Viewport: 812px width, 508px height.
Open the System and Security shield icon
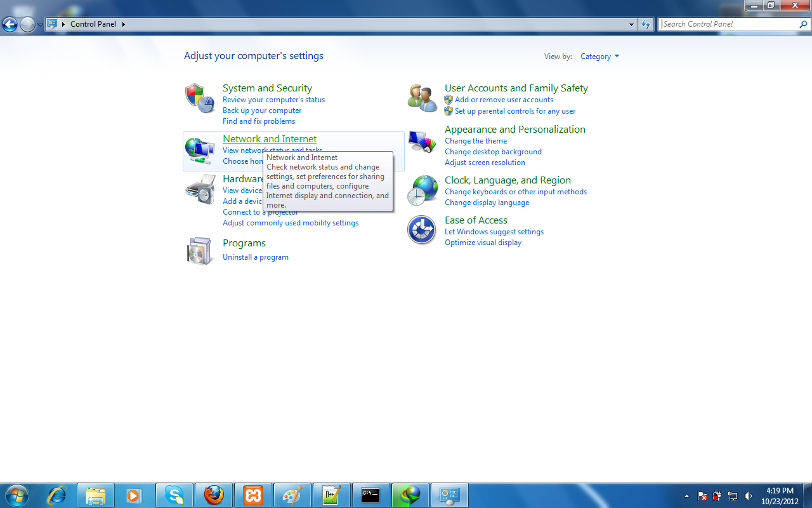click(200, 98)
